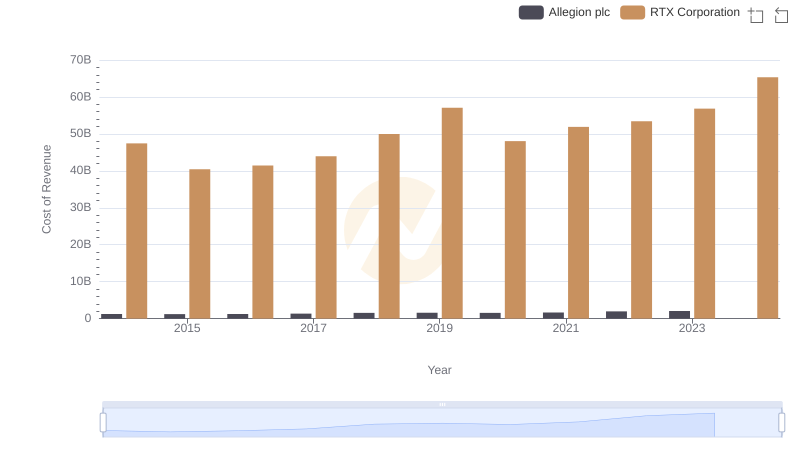Click the 70B y-axis label
This screenshot has width=800, height=461.
point(81,60)
